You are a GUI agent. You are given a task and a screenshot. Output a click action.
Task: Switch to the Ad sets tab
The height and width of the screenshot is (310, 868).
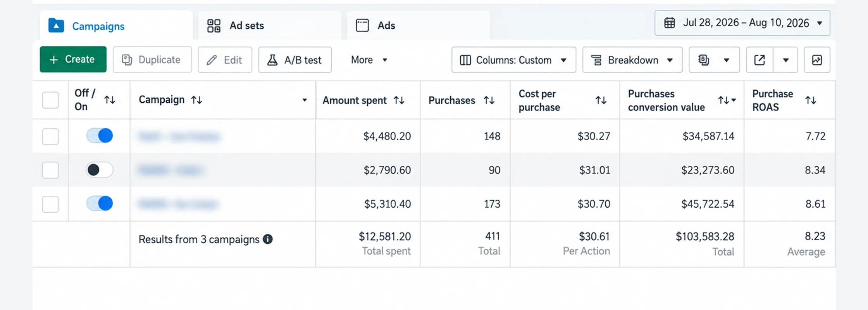[x=270, y=26]
